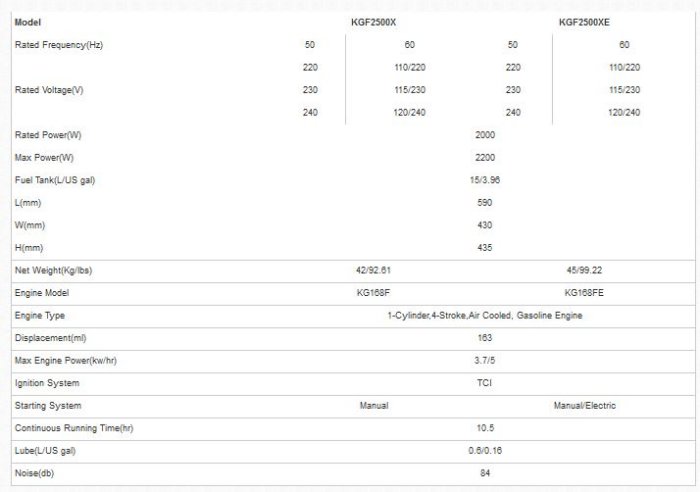
Task: Click the "Rated Power(W)" row label
Action: coord(48,135)
